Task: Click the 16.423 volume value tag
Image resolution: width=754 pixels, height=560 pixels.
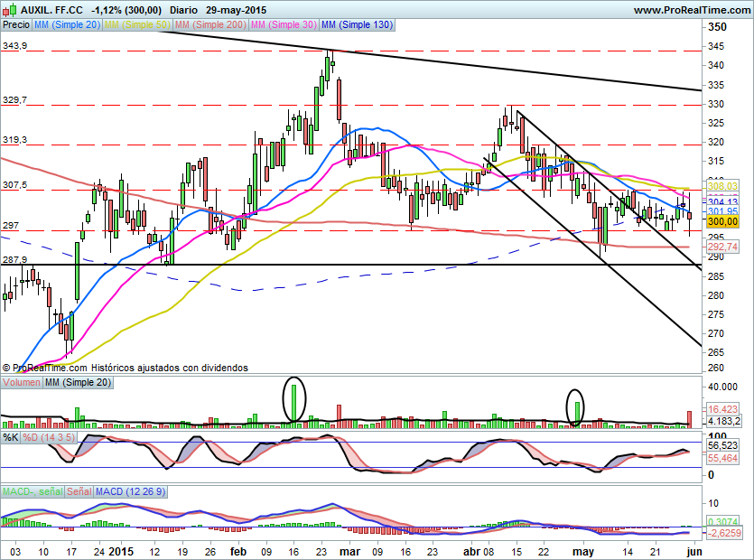Action: (x=723, y=409)
